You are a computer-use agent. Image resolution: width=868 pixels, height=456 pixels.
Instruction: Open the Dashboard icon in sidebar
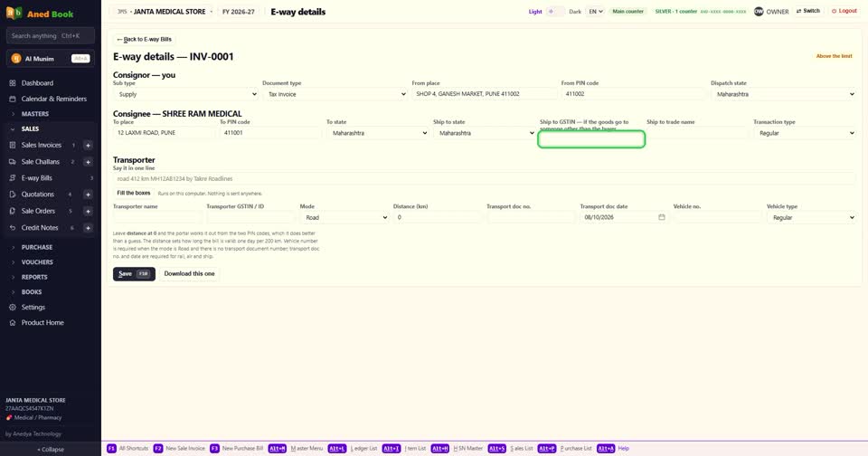point(12,83)
